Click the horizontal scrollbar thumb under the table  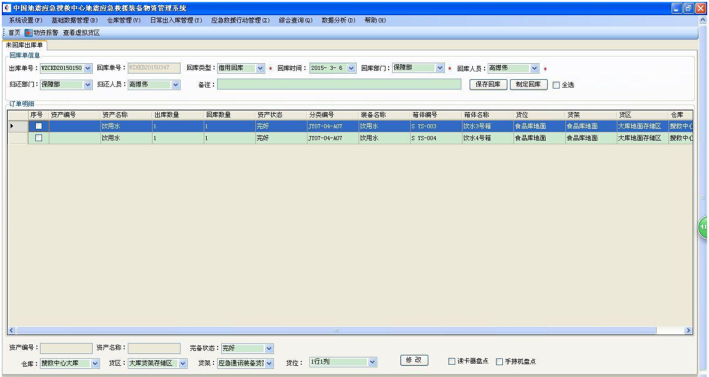tap(336, 330)
